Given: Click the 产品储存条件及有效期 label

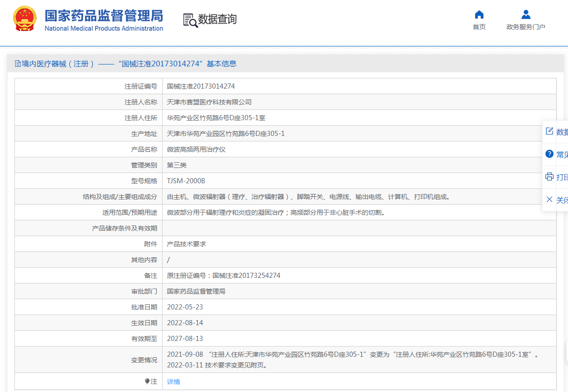Looking at the screenshot, I should point(124,228).
